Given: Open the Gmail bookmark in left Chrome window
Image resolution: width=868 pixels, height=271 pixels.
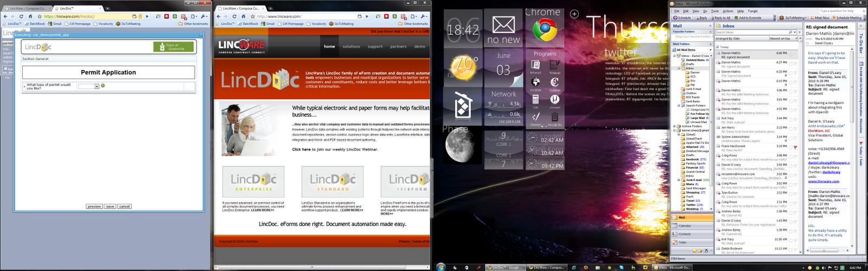Looking at the screenshot, I should click(x=55, y=24).
